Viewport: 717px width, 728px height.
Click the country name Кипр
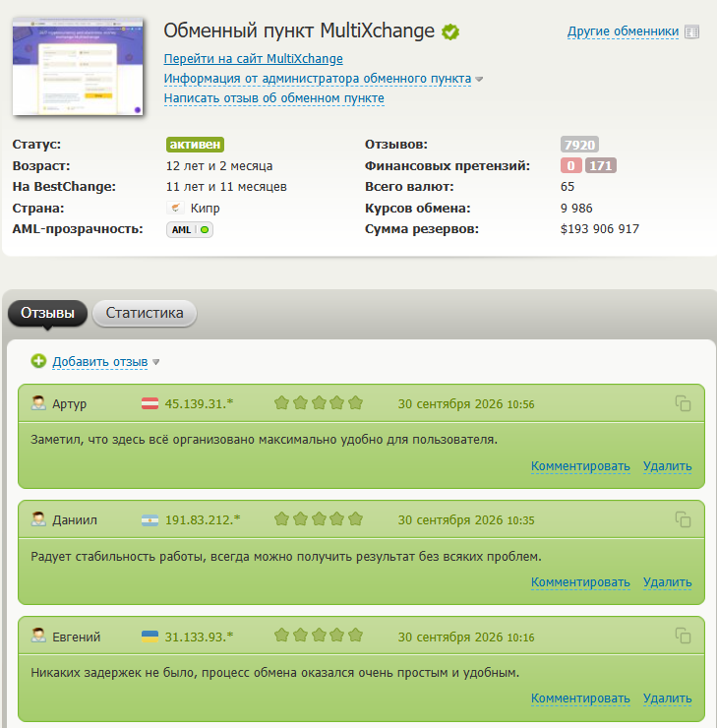point(205,209)
